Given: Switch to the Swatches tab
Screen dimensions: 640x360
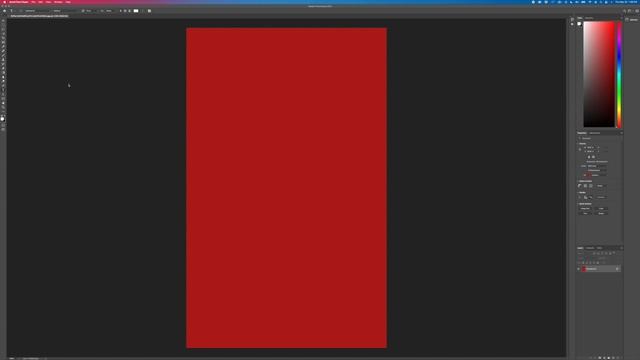Looking at the screenshot, I should click(x=589, y=18).
